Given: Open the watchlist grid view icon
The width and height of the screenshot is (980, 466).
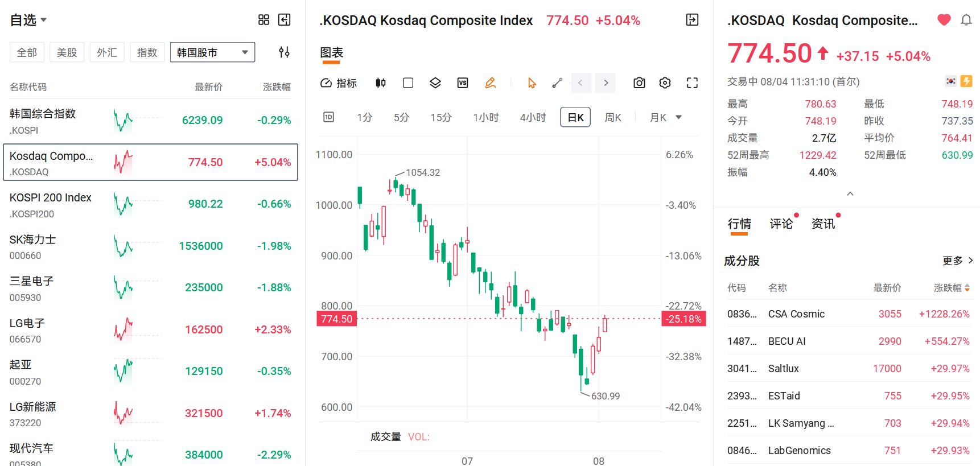Looking at the screenshot, I should point(263,20).
